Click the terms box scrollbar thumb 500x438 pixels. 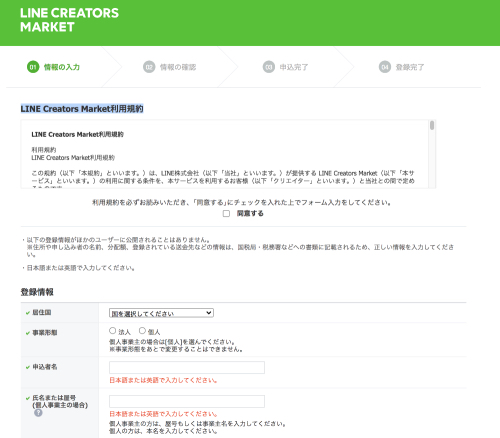click(x=432, y=126)
